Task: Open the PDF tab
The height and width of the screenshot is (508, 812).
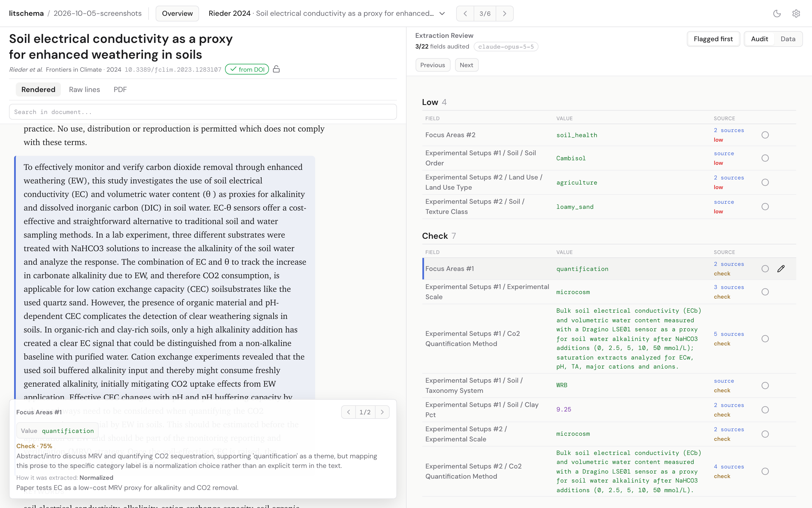Action: (120, 89)
